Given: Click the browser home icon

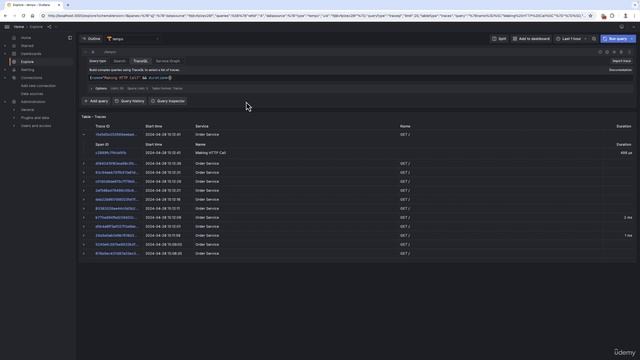Looking at the screenshot, I should click(33, 16).
